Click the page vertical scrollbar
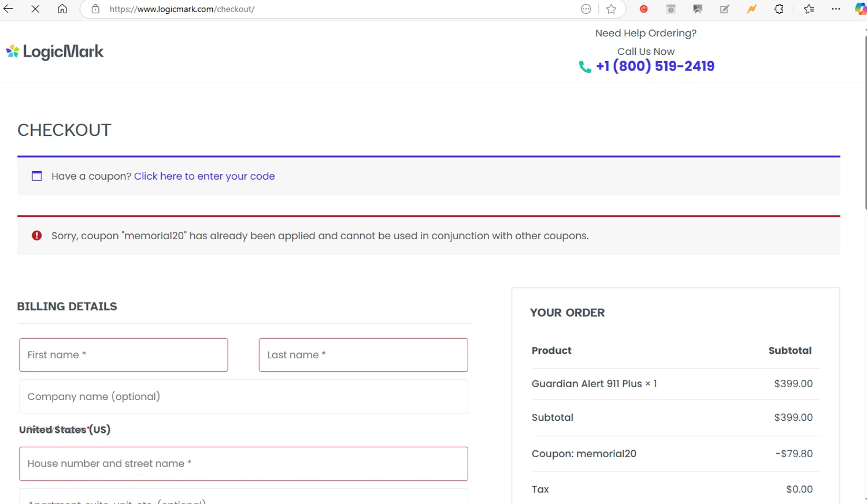Screen dimensions: 867x504 (x=865, y=121)
